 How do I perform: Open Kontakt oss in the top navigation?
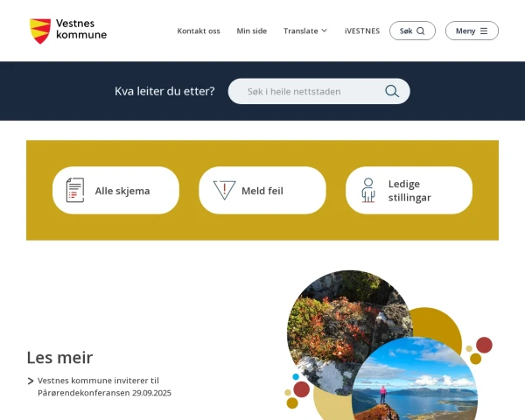[199, 31]
